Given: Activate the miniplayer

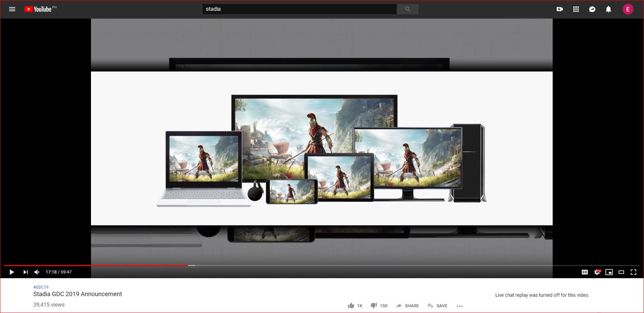Looking at the screenshot, I should tap(609, 272).
